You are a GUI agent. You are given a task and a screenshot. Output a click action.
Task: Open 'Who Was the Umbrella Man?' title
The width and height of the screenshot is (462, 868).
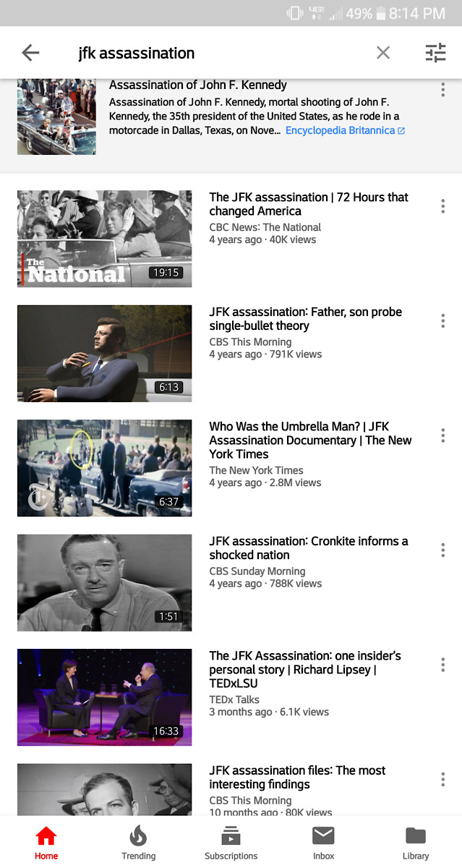[x=310, y=441]
